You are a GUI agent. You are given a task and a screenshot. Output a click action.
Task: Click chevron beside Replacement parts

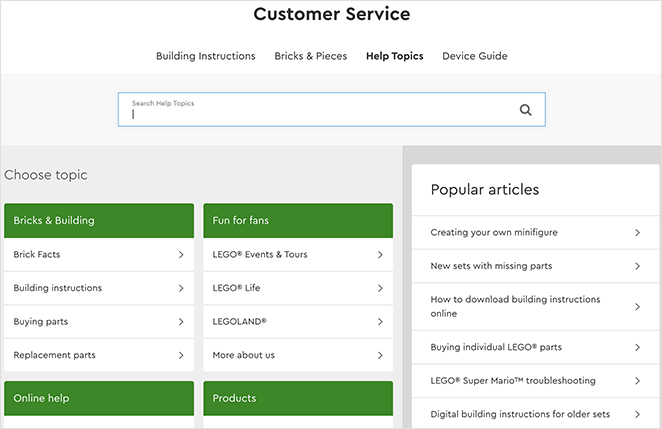click(181, 355)
